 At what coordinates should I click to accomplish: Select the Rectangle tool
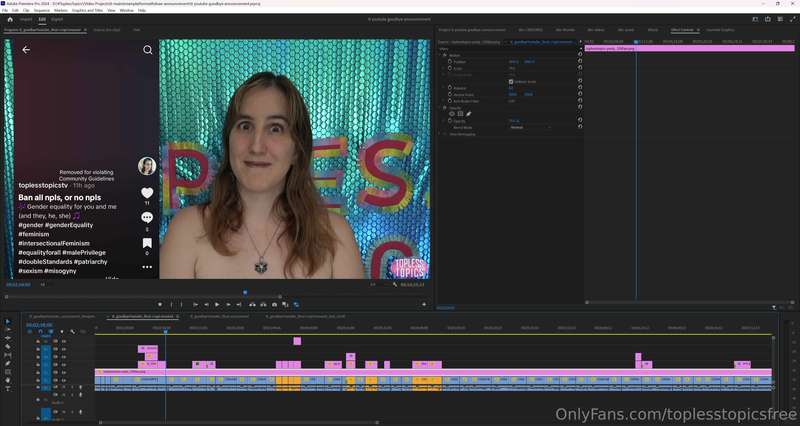pos(8,372)
